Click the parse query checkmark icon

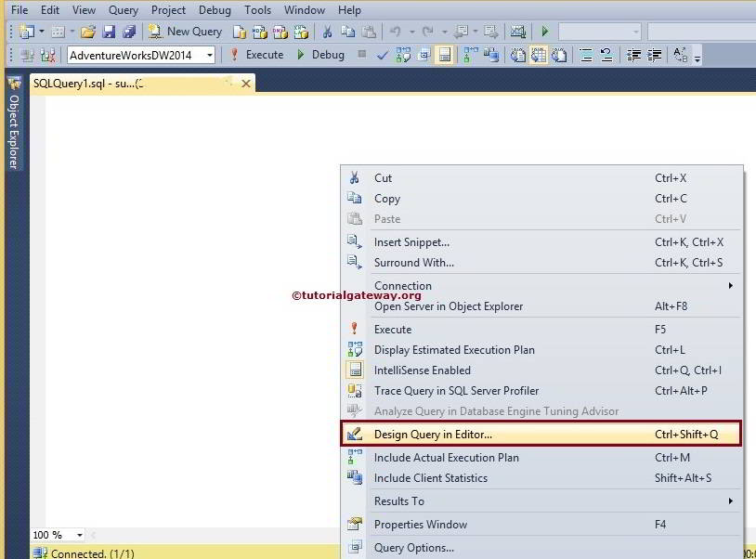pyautogui.click(x=381, y=54)
